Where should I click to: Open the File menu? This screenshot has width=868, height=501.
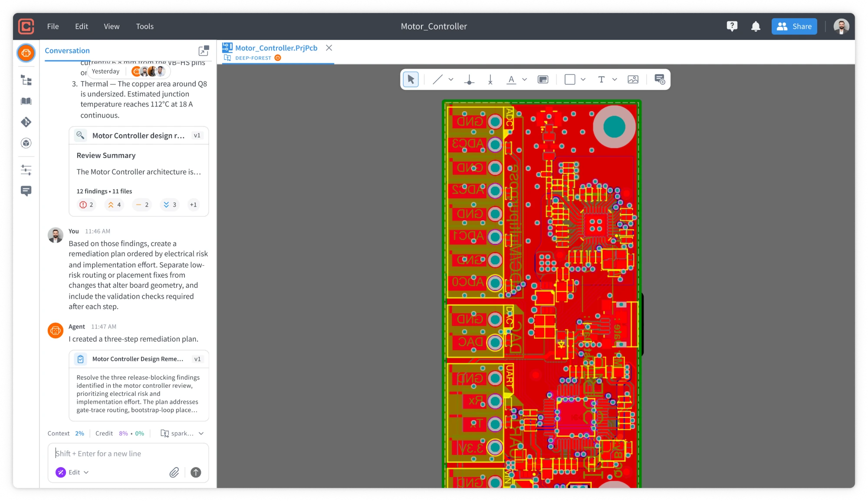(x=53, y=26)
